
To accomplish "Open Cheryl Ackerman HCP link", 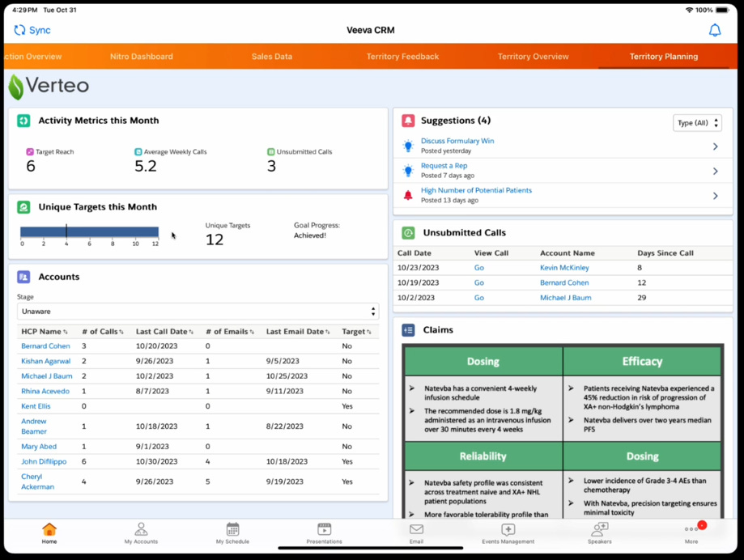I will (37, 482).
